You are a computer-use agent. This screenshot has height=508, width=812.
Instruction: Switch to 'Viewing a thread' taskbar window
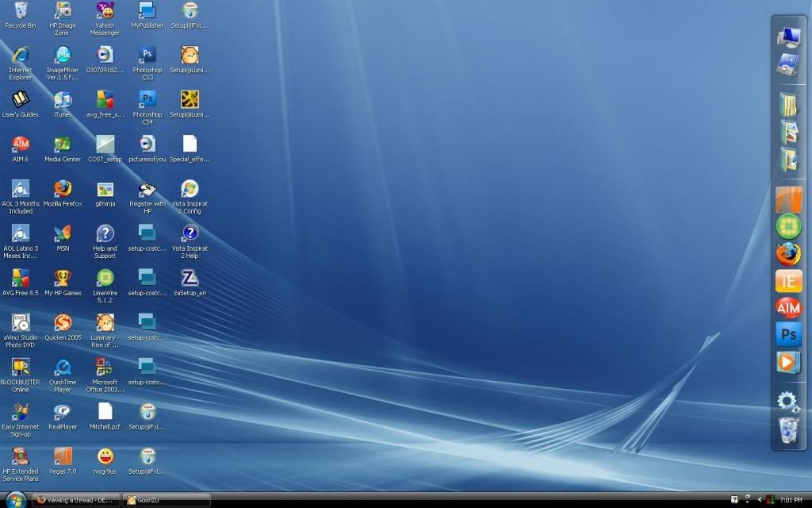pyautogui.click(x=76, y=500)
